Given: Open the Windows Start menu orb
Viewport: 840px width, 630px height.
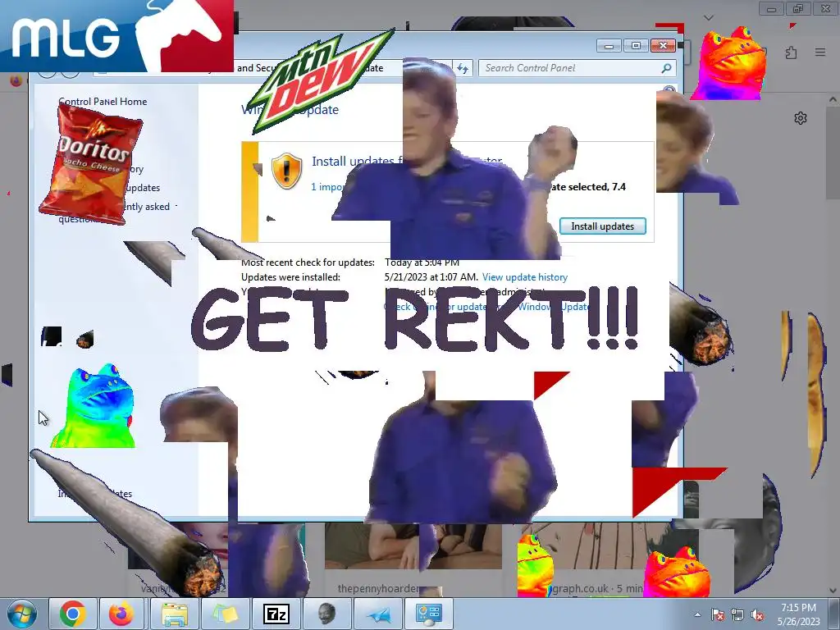Looking at the screenshot, I should 21,614.
